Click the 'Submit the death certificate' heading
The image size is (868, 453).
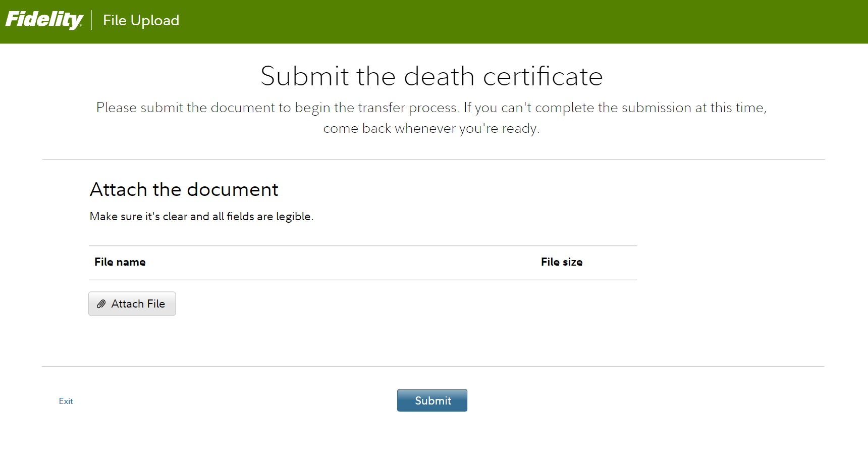431,76
